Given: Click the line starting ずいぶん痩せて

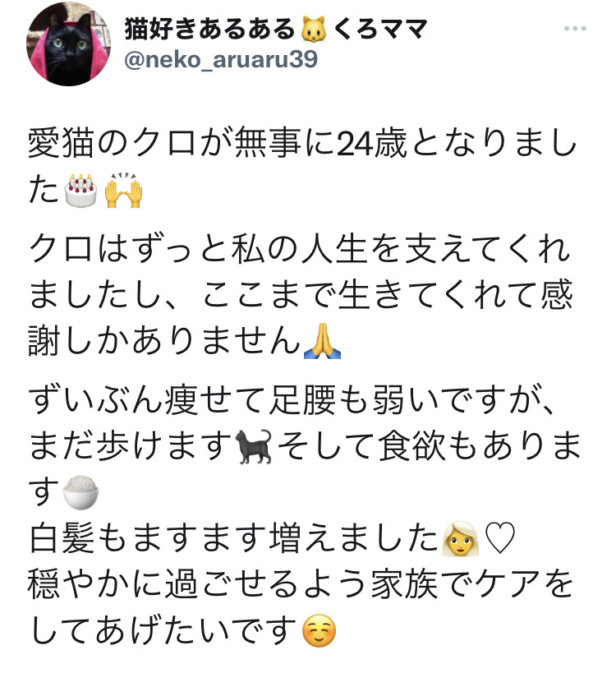Looking at the screenshot, I should click(x=292, y=400).
